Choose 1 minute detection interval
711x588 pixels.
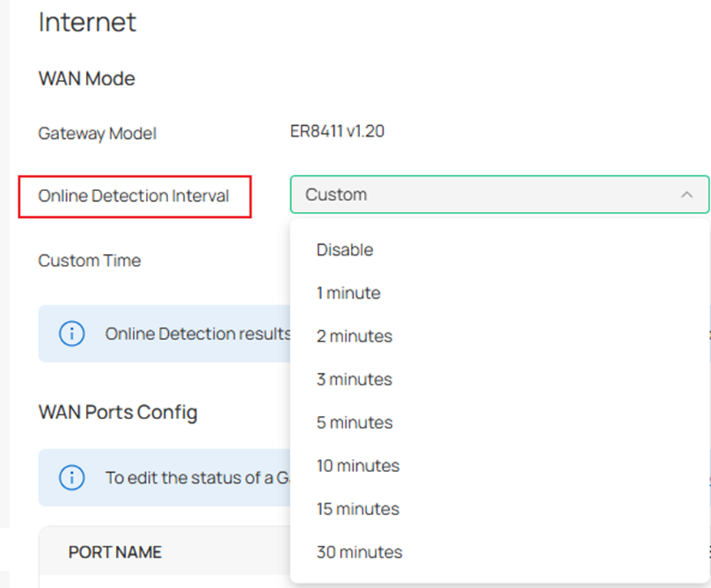349,292
